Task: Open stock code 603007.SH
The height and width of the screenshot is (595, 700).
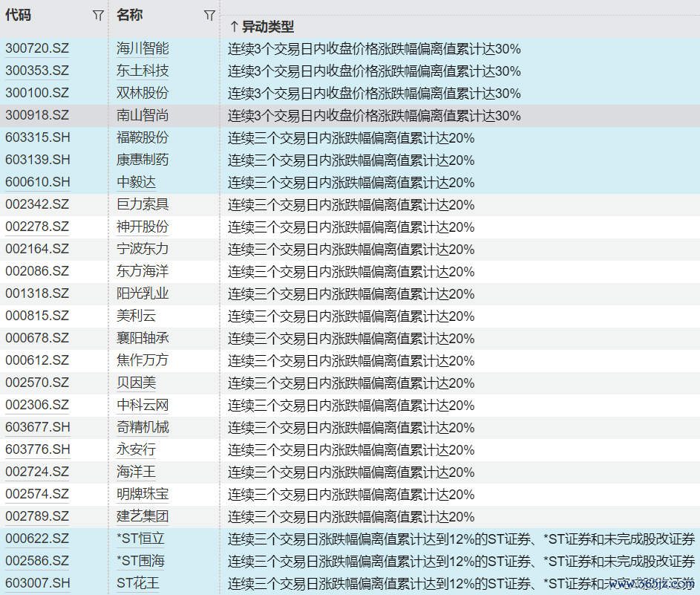Action: (x=38, y=583)
